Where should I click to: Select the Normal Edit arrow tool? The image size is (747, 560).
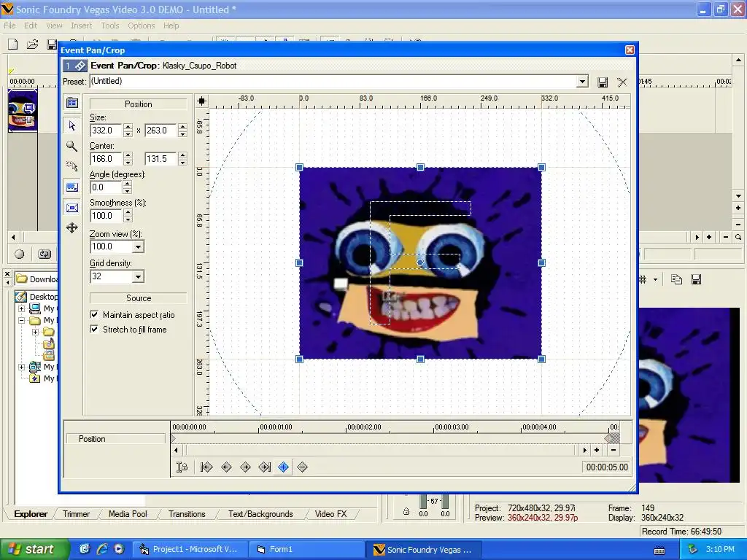(72, 125)
